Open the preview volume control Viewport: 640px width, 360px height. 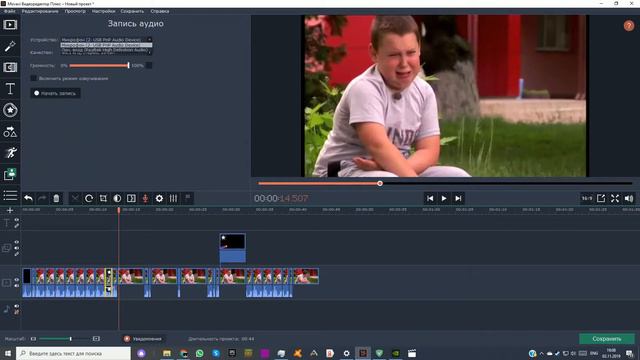[x=629, y=198]
